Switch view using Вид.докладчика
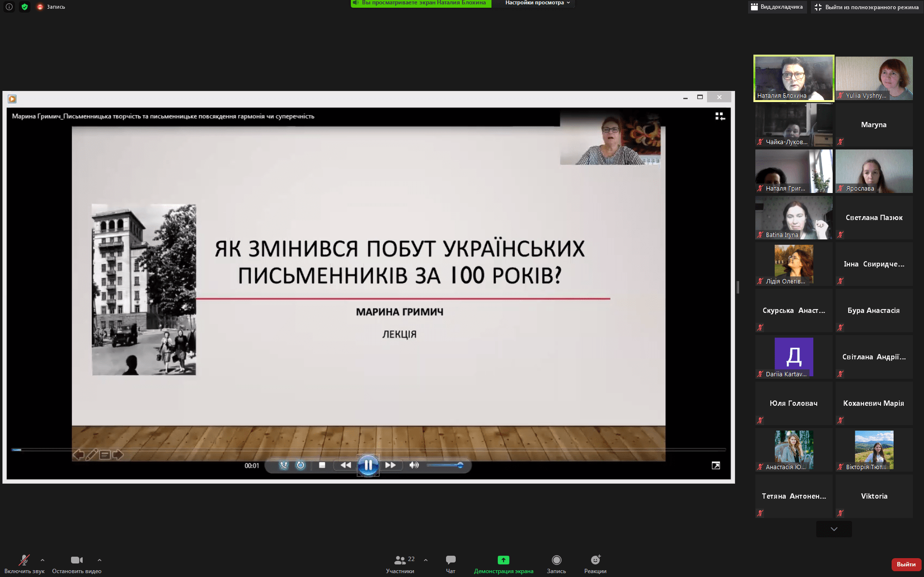This screenshot has height=577, width=924. 777,7
